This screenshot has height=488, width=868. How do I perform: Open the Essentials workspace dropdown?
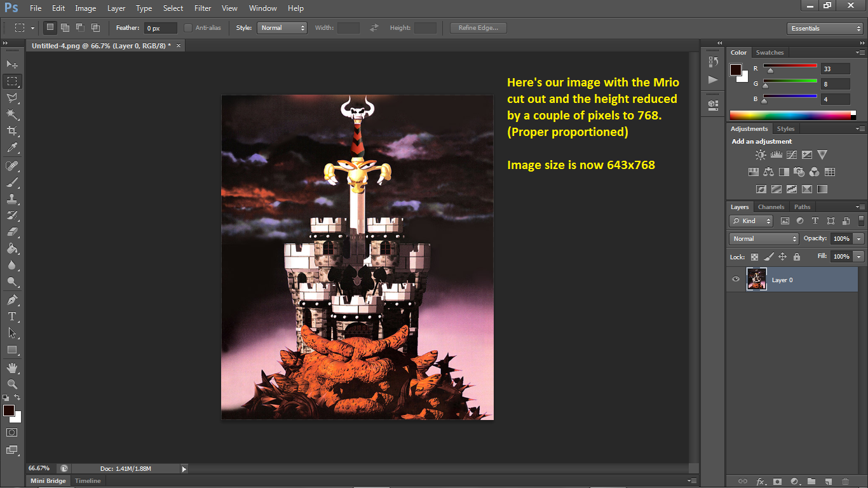point(825,28)
